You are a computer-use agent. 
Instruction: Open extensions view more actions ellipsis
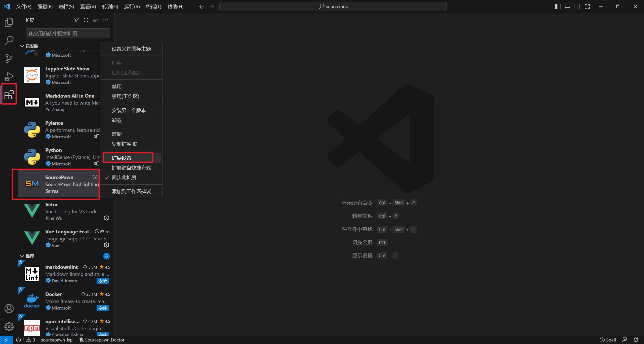106,20
